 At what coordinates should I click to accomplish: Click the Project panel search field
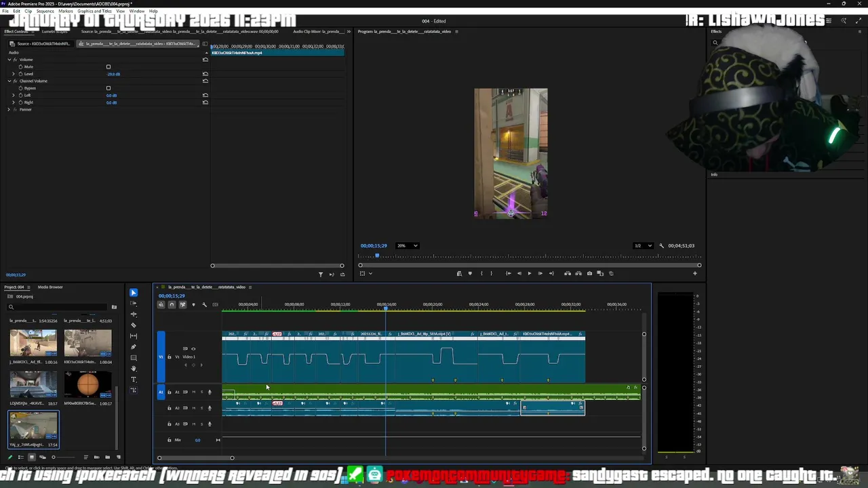click(58, 307)
